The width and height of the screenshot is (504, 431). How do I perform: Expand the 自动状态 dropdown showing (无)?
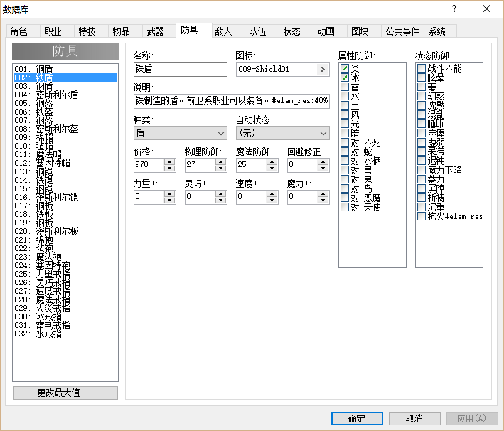(283, 133)
